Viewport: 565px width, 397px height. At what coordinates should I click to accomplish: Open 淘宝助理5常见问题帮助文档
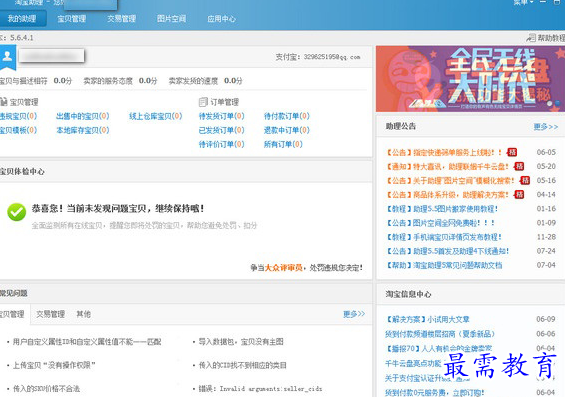(x=444, y=266)
